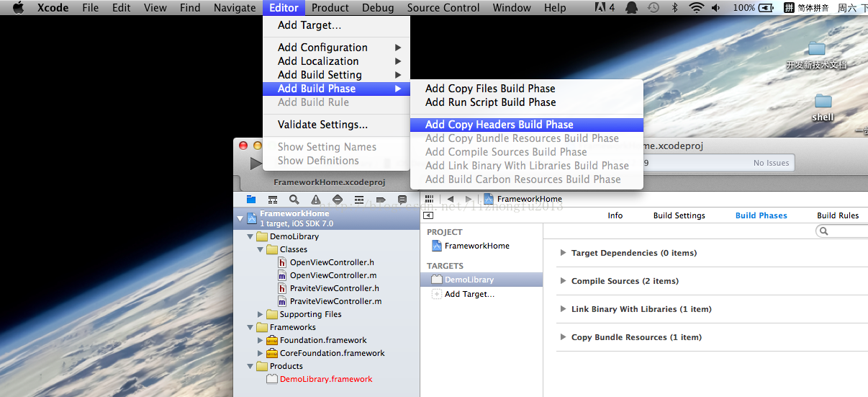Collapse the DemoLibrary group triangle
The height and width of the screenshot is (397, 868).
(250, 236)
